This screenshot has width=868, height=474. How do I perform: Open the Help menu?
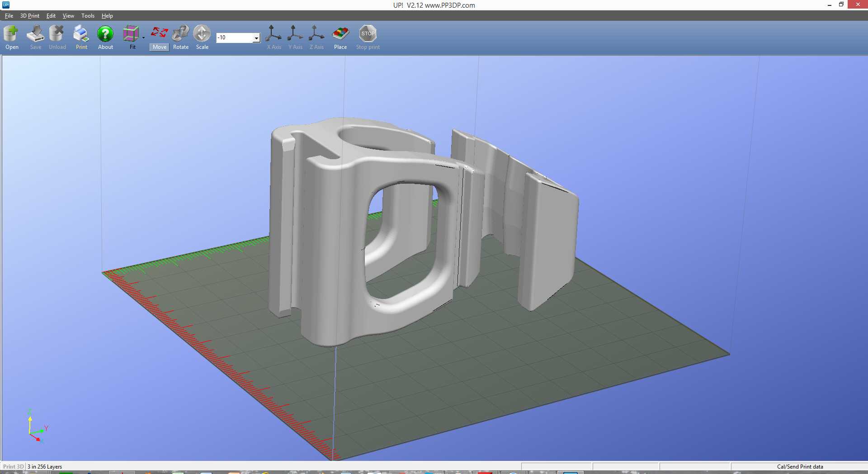pyautogui.click(x=107, y=16)
